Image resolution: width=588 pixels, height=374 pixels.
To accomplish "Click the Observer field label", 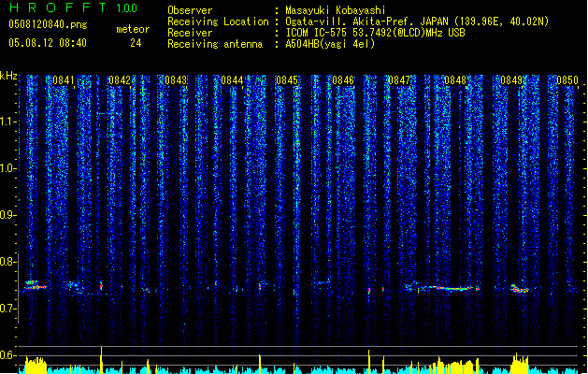I will (190, 10).
